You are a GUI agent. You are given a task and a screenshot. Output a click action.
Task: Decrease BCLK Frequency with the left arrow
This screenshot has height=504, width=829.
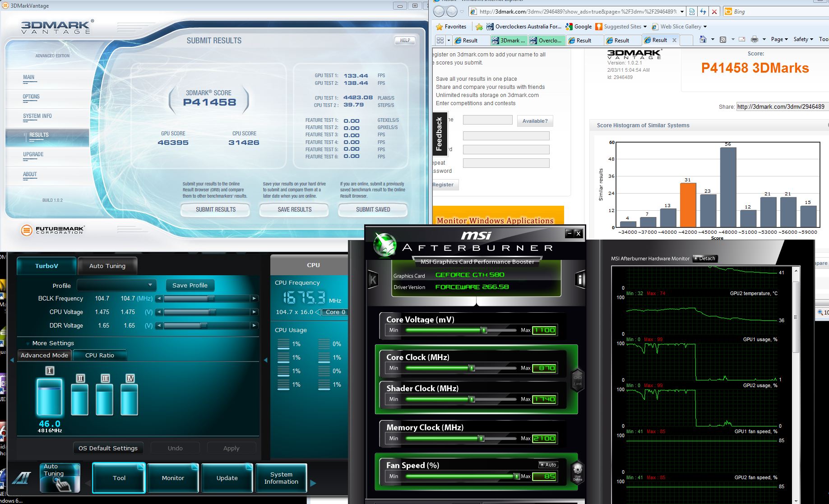159,298
